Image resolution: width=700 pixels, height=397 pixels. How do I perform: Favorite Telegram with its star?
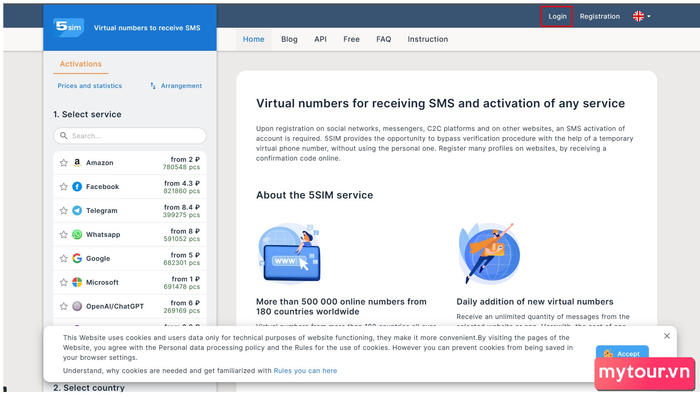(63, 211)
